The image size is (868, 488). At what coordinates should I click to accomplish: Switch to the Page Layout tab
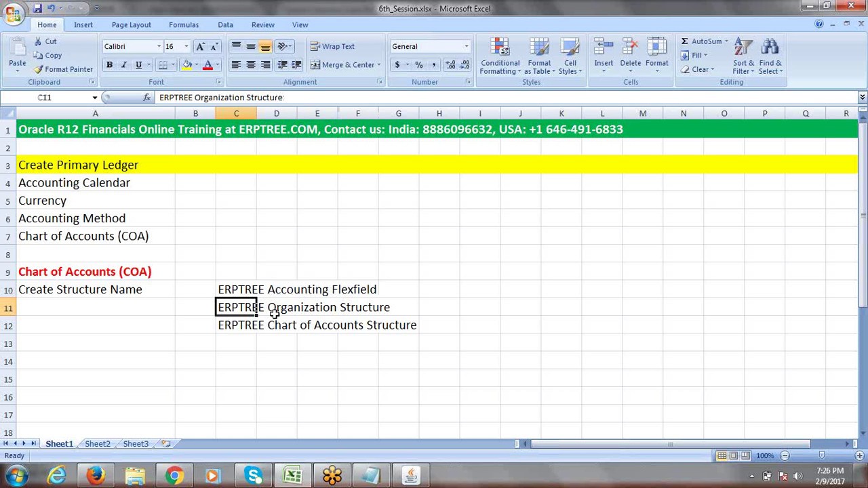(132, 25)
